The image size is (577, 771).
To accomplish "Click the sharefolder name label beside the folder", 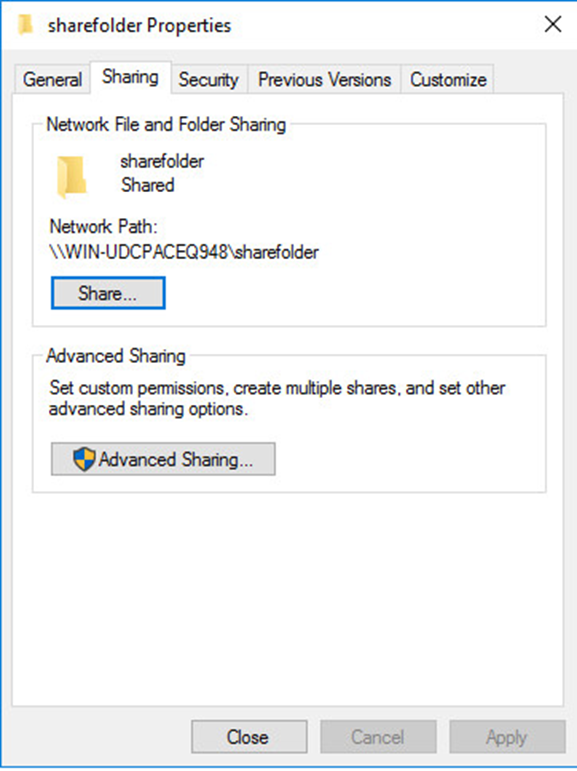I will click(162, 161).
